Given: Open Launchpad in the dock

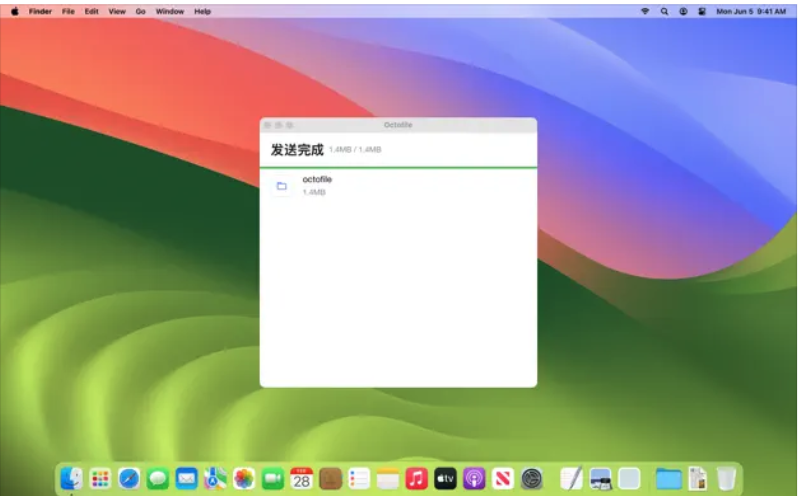Looking at the screenshot, I should pyautogui.click(x=100, y=478).
